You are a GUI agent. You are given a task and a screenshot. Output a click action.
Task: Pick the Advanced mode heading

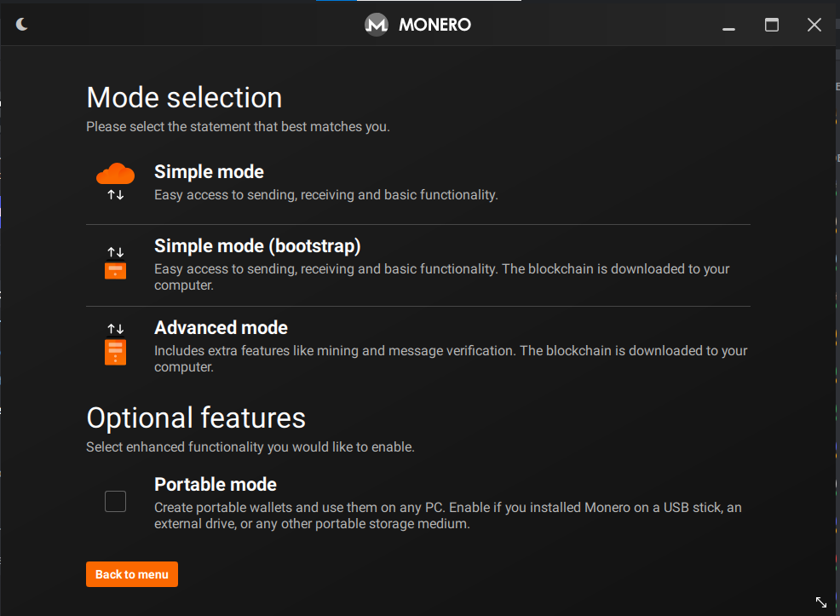[x=221, y=328]
